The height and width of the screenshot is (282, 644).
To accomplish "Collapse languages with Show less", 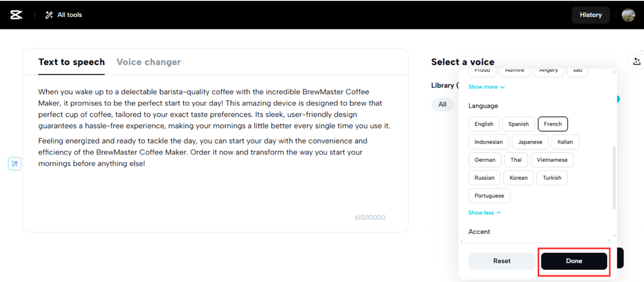I will [x=484, y=213].
